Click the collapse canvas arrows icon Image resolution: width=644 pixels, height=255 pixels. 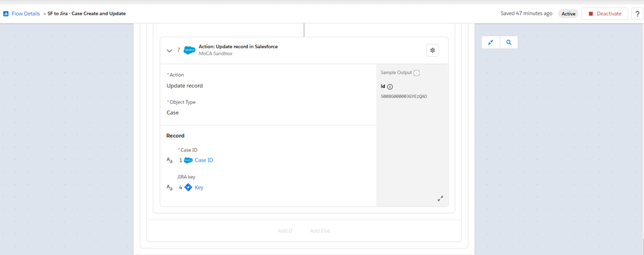point(491,42)
